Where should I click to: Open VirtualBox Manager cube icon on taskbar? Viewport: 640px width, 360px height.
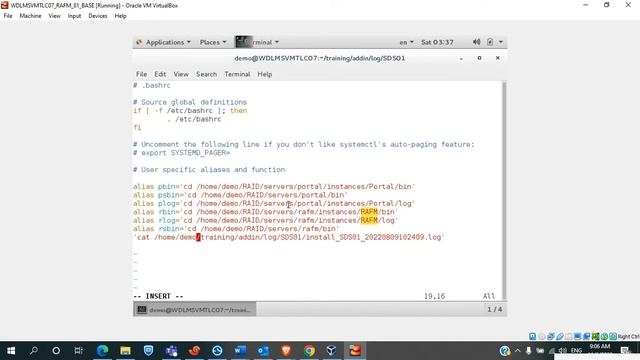click(331, 351)
